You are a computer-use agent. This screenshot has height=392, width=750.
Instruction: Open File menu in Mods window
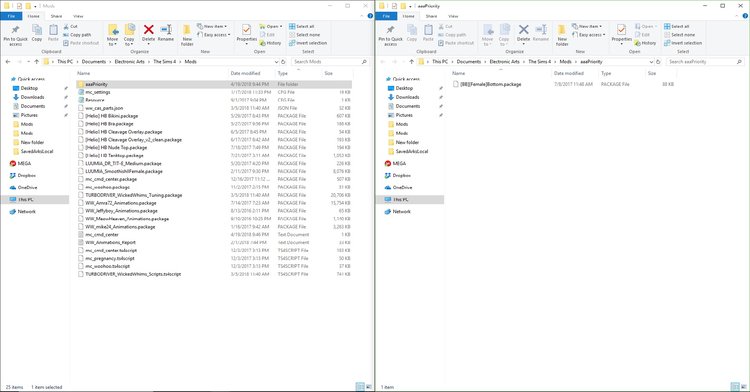[11, 16]
